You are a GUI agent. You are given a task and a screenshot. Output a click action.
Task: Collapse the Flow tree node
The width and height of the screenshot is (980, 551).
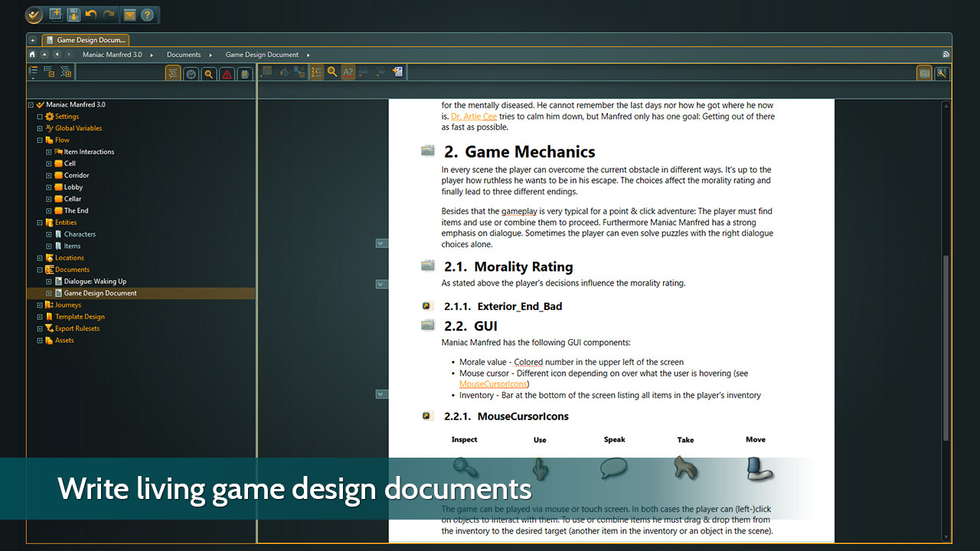[x=39, y=139]
